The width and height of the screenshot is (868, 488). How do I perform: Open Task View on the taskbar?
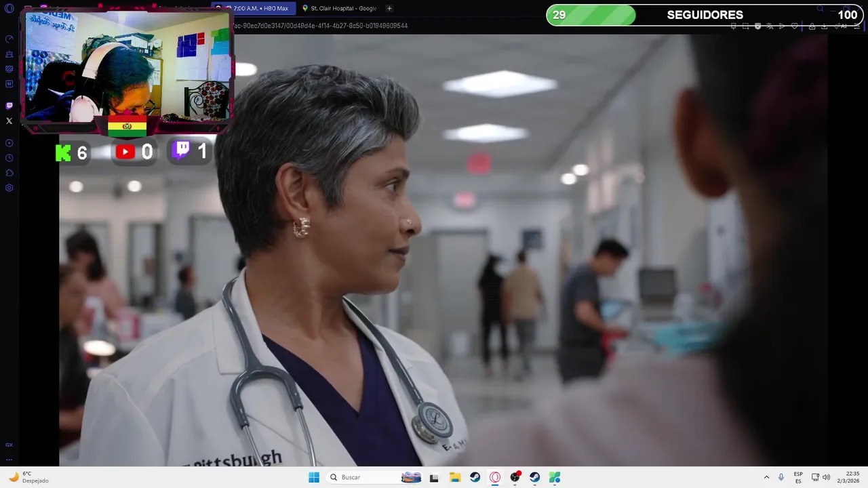pos(434,477)
